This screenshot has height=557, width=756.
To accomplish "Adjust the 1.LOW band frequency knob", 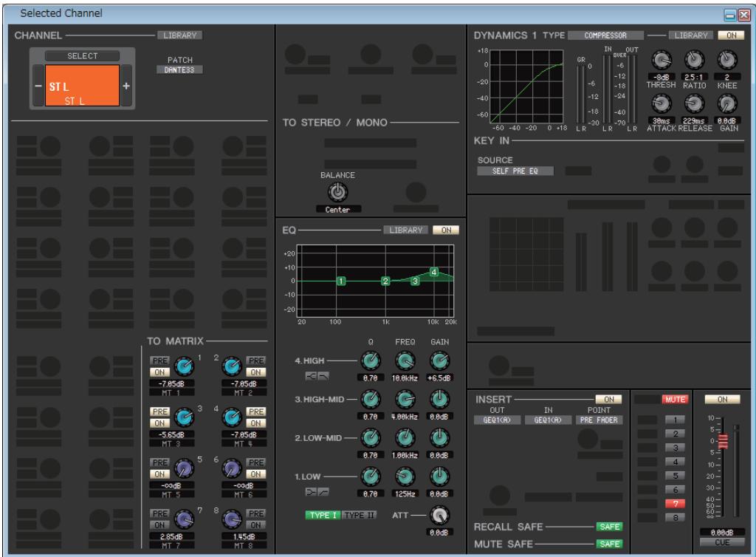I will pyautogui.click(x=405, y=476).
